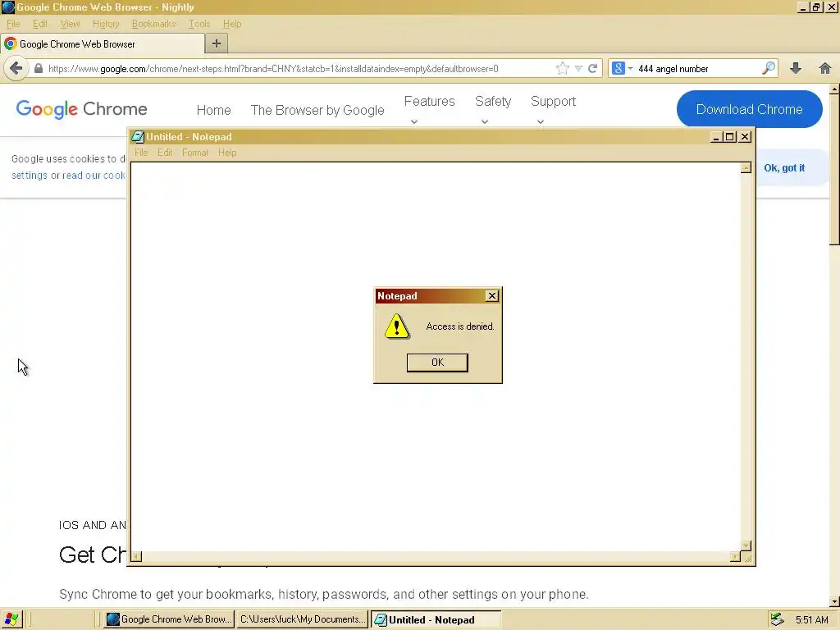Click the browser page scrollbar thumb
The image size is (840, 630).
[x=834, y=169]
